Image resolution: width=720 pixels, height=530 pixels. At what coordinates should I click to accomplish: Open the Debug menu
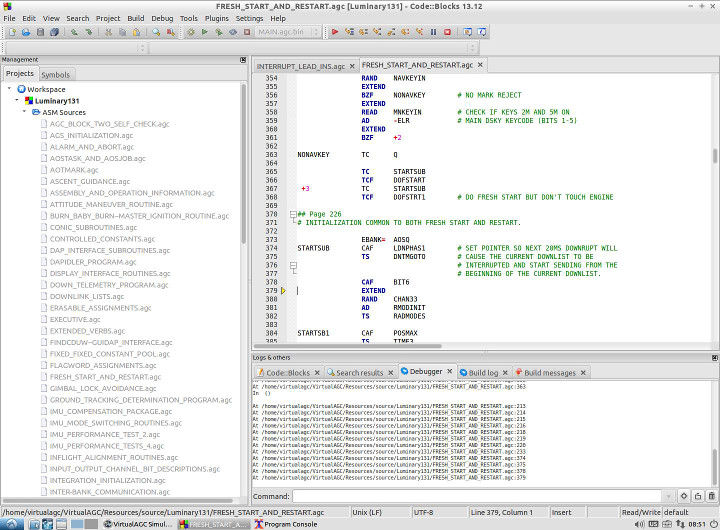click(162, 18)
